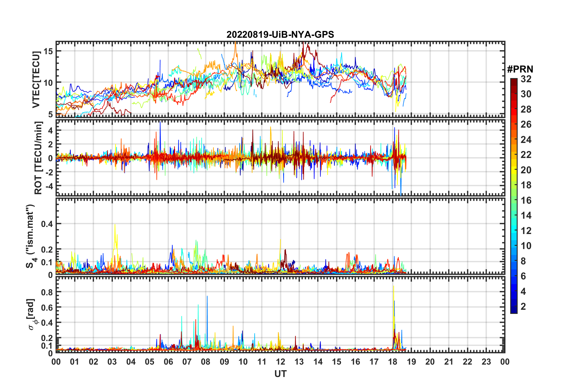Image resolution: width=561 pixels, height=392 pixels.
Task: Click x-axis tick label 17
Action: pos(374,362)
